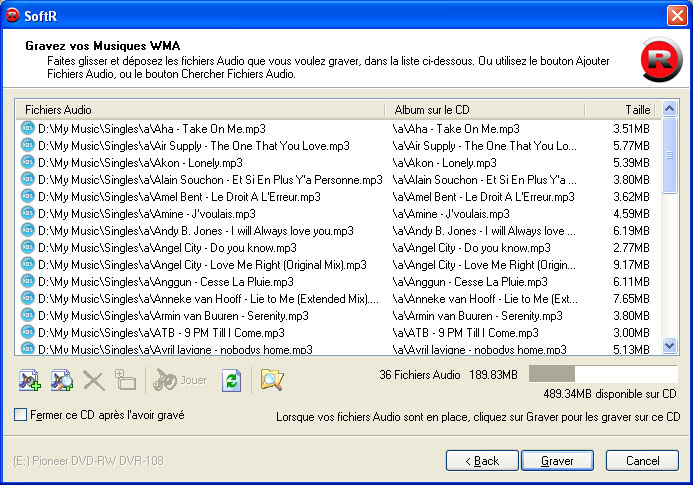Click the audio icon beside Armin van Buuren file

(x=27, y=315)
